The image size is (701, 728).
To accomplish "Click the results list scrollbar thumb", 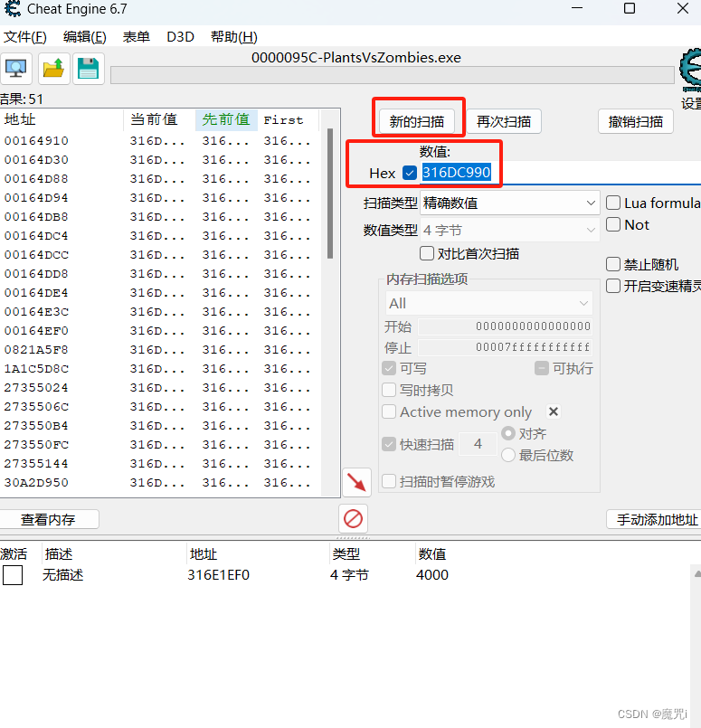I will pyautogui.click(x=330, y=194).
